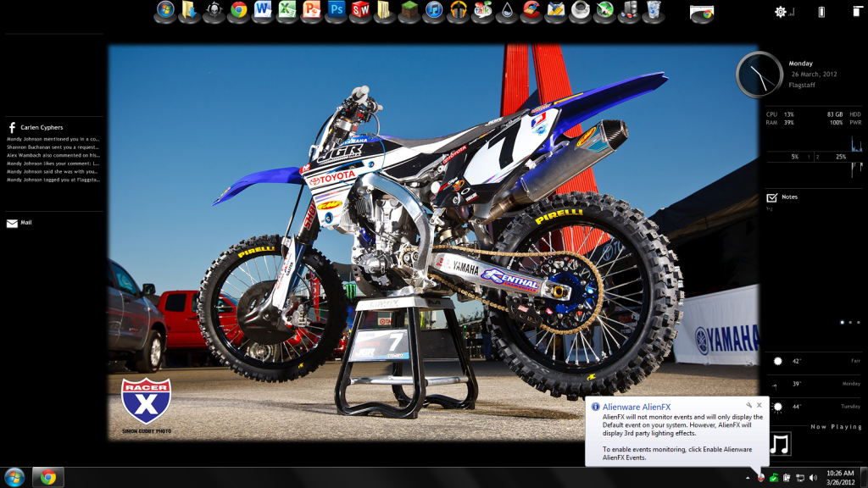
Task: Open the Notes widget checkbox icon
Action: [x=771, y=197]
